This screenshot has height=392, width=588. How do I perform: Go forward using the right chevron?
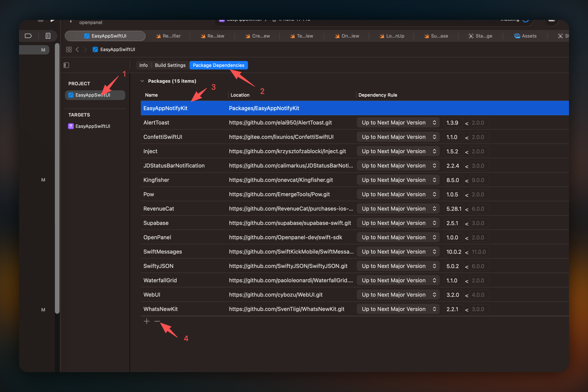85,50
